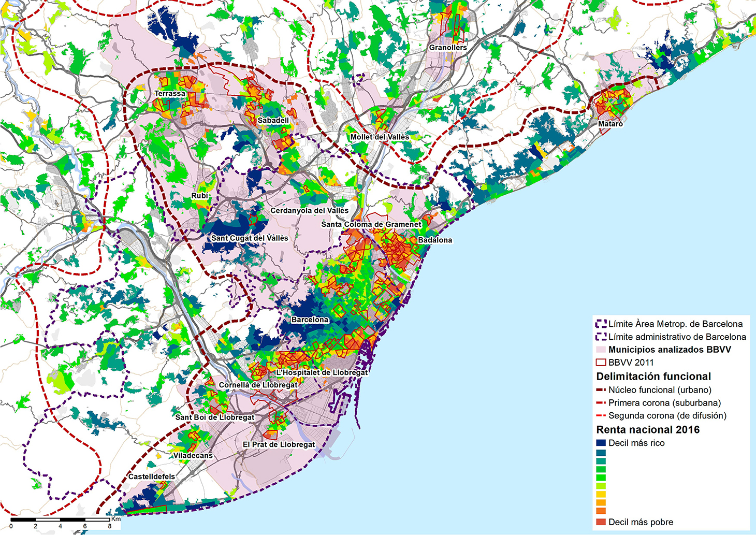The width and height of the screenshot is (756, 535).
Task: Pick the dark blue Decil más rico swatch
Action: tap(601, 443)
